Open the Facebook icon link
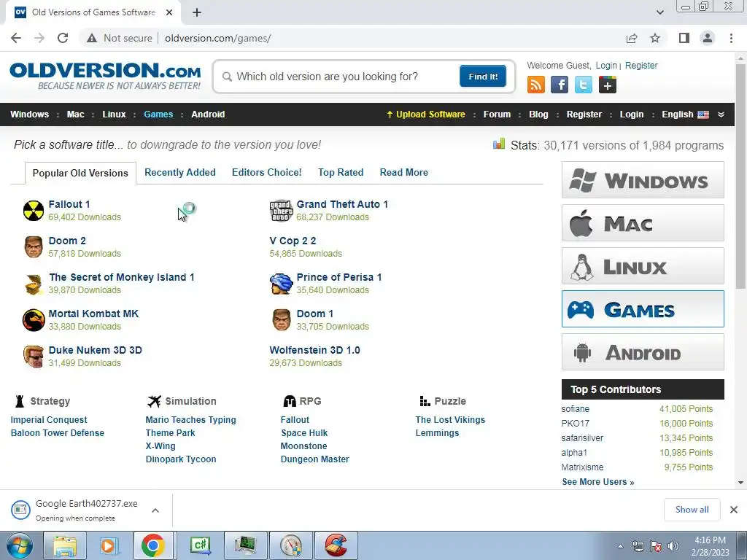Screen dimensions: 747x560 (560, 85)
